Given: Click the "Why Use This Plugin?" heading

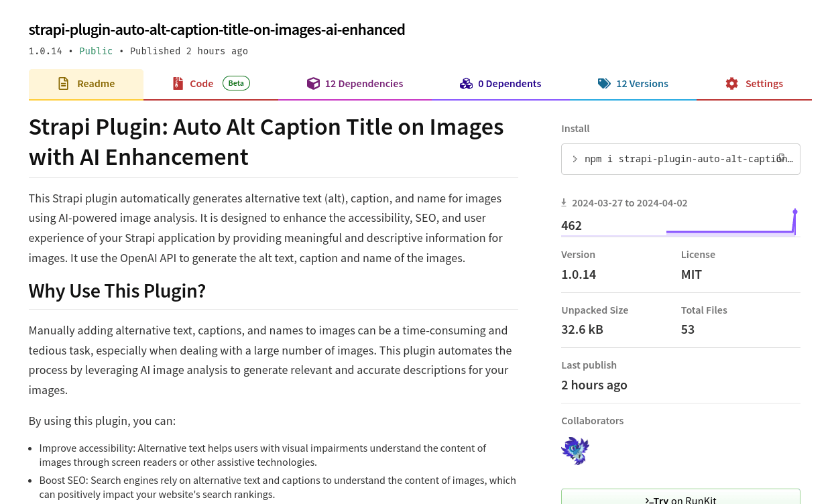Looking at the screenshot, I should [x=117, y=291].
